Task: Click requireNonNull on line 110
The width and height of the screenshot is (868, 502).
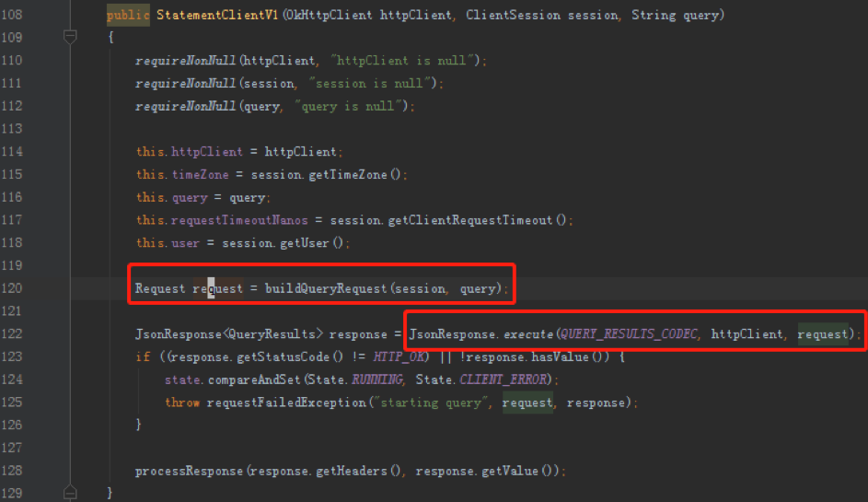Action: pos(185,61)
